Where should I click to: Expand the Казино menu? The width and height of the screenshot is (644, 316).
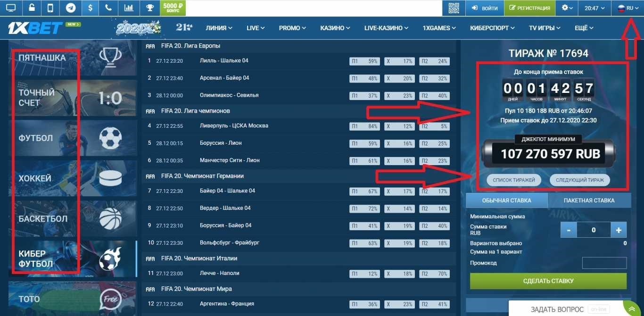coord(335,28)
